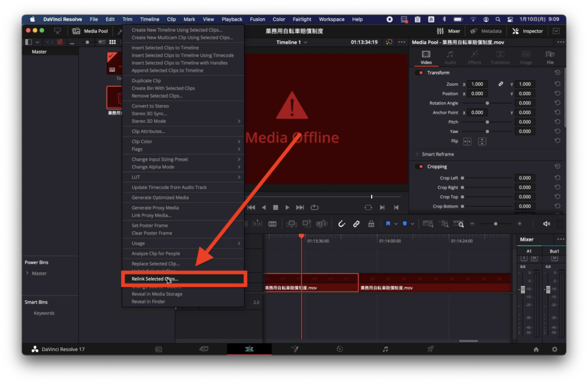
Task: Toggle horizontal Flip button
Action: tap(467, 141)
